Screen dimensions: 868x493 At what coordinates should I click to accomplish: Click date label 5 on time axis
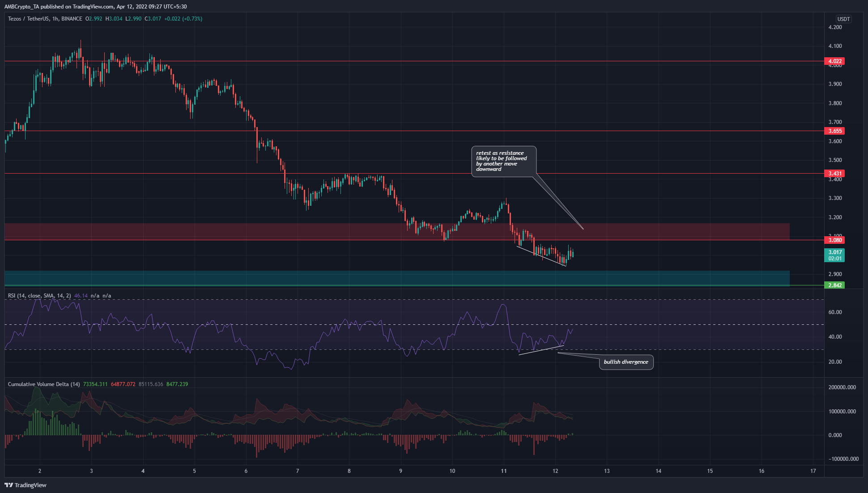pyautogui.click(x=195, y=471)
